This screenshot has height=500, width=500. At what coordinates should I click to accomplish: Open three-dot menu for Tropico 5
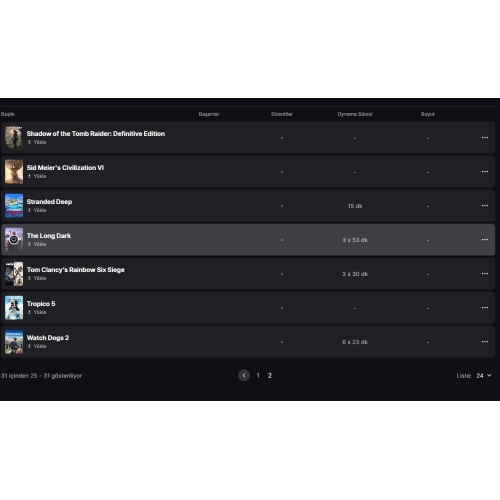(485, 308)
